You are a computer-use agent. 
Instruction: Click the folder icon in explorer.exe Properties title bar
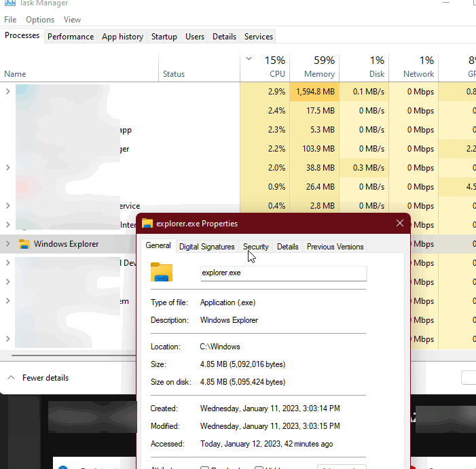point(147,224)
